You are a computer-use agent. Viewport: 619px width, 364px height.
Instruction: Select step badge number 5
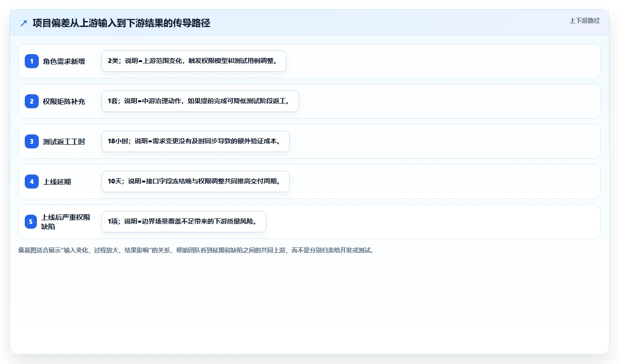[x=31, y=222]
